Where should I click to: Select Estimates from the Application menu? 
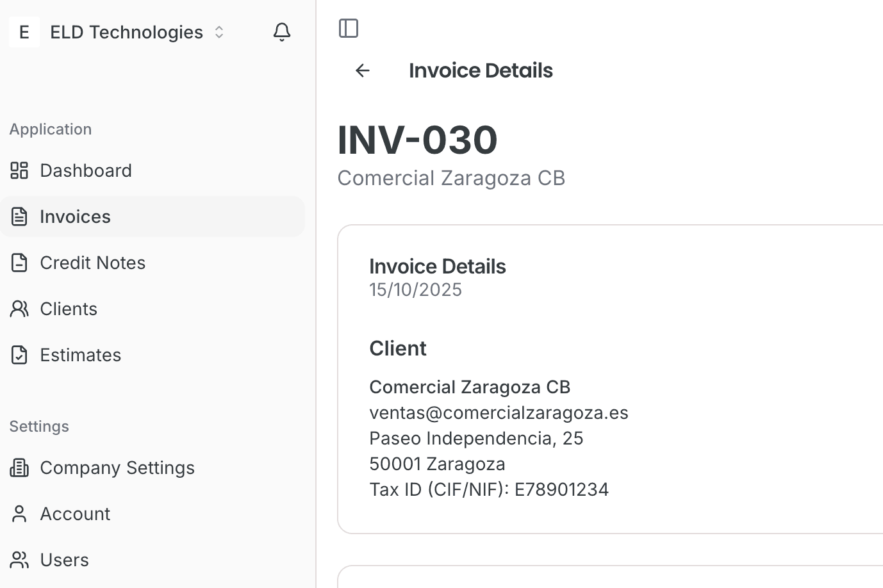[x=81, y=355]
